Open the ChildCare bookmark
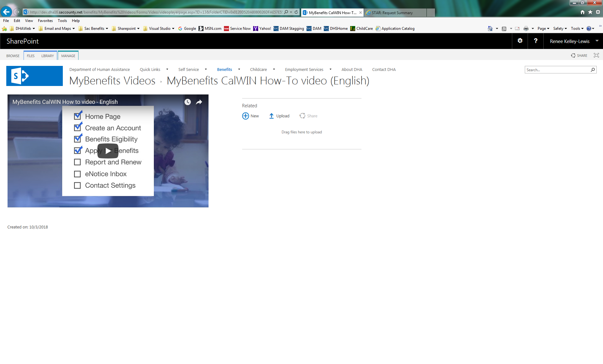 click(361, 29)
